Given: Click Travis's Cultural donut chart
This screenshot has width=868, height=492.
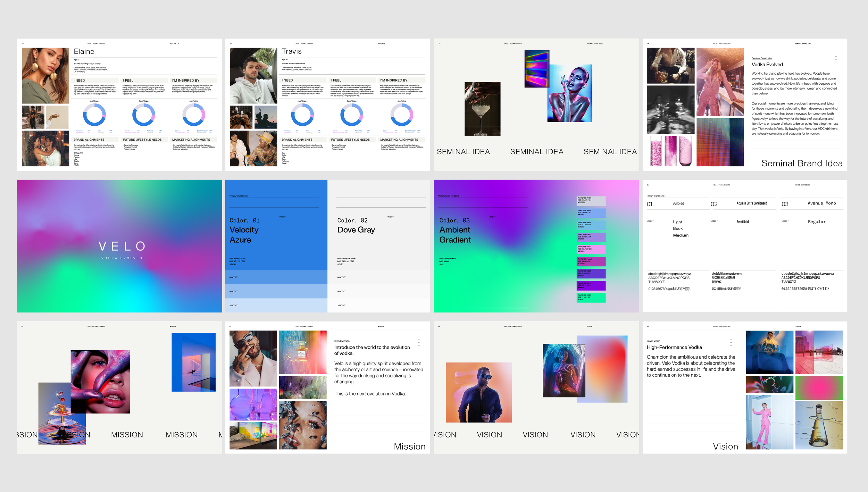Looking at the screenshot, I should [401, 115].
